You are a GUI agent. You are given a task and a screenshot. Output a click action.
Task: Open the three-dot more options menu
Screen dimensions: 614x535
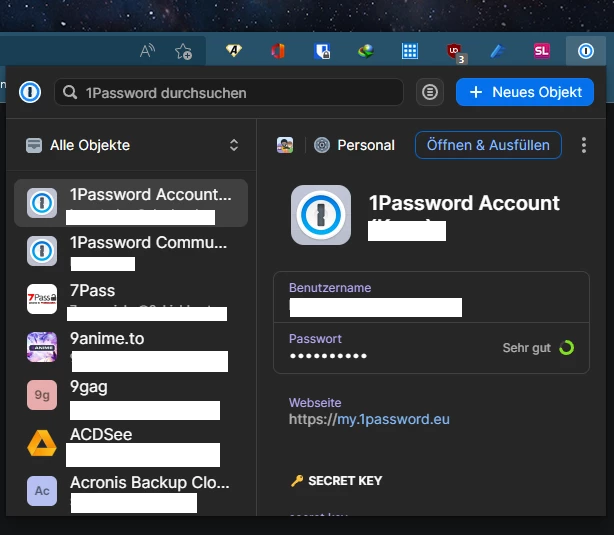coord(583,145)
